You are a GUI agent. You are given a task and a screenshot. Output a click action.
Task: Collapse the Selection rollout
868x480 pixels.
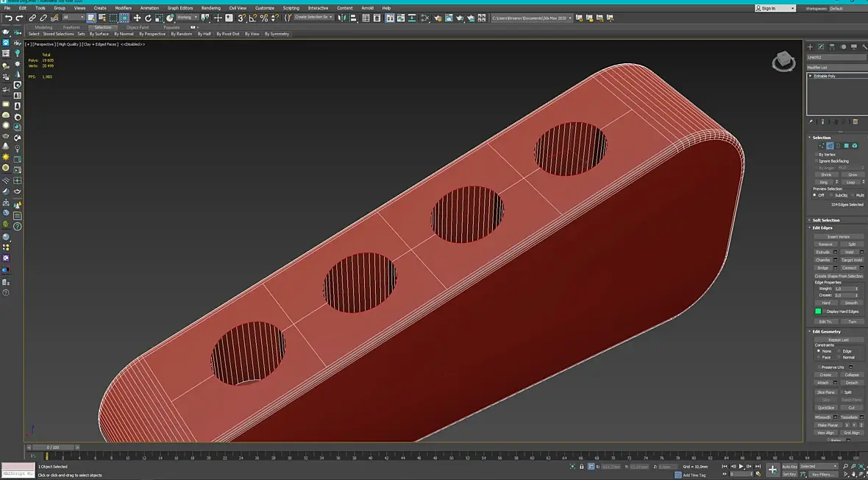[822, 138]
